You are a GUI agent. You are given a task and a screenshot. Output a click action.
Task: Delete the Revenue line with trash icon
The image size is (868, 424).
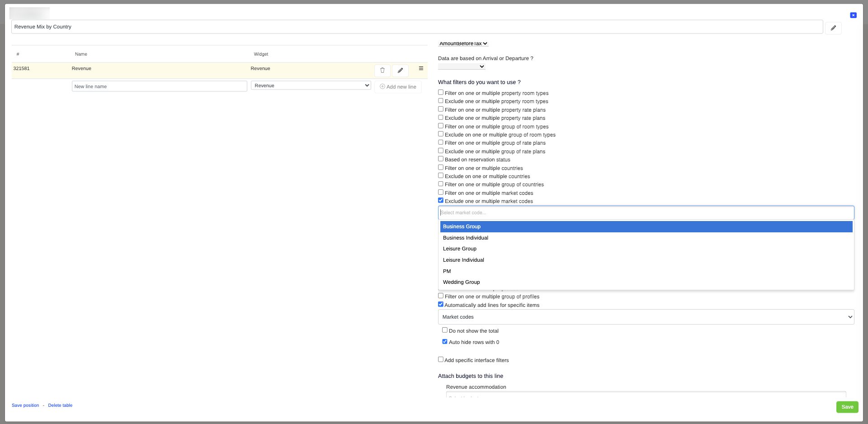coord(382,71)
